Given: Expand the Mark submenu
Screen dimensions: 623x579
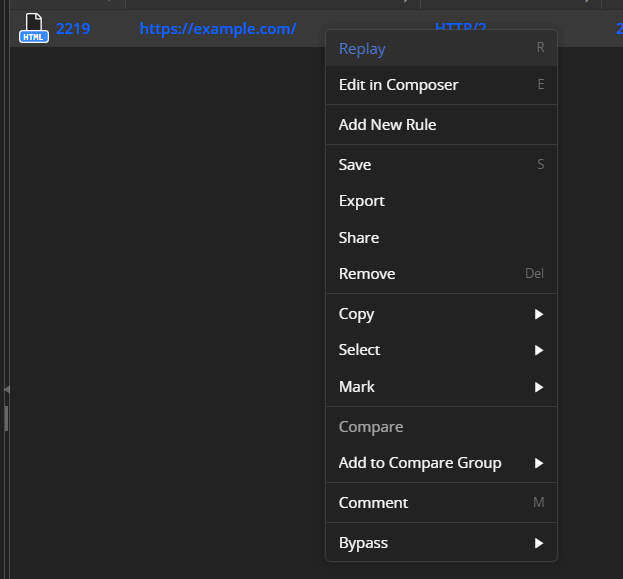Looking at the screenshot, I should tap(441, 387).
